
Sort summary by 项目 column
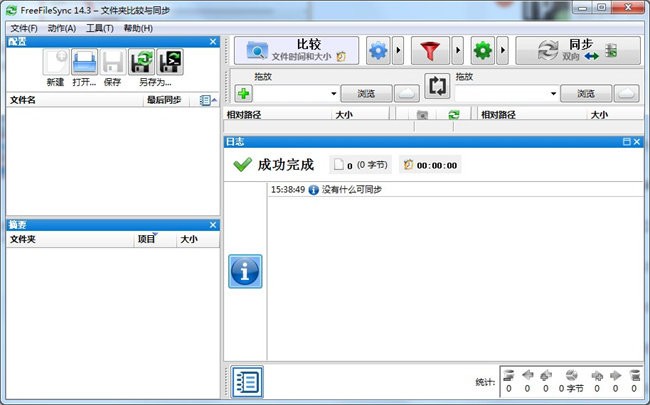tap(155, 239)
